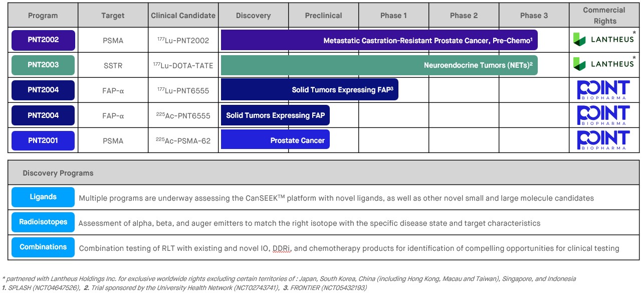
Task: Click the 177Lu-DOTA-TATE clinical candidate cell
Action: pyautogui.click(x=183, y=65)
